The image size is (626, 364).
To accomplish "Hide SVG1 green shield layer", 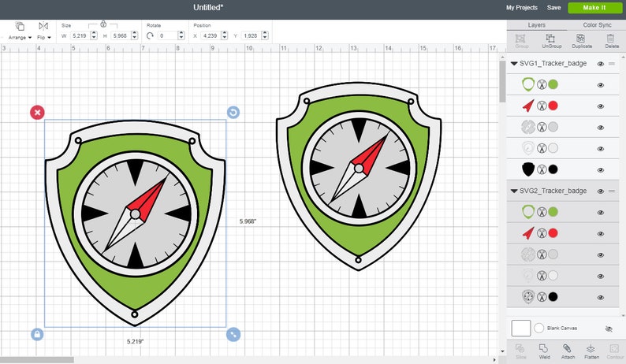I will click(601, 85).
